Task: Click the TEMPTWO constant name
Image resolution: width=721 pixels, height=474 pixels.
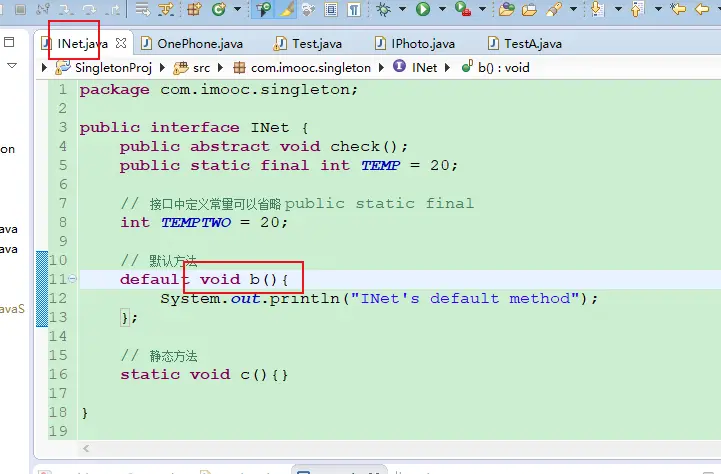Action: pos(196,223)
